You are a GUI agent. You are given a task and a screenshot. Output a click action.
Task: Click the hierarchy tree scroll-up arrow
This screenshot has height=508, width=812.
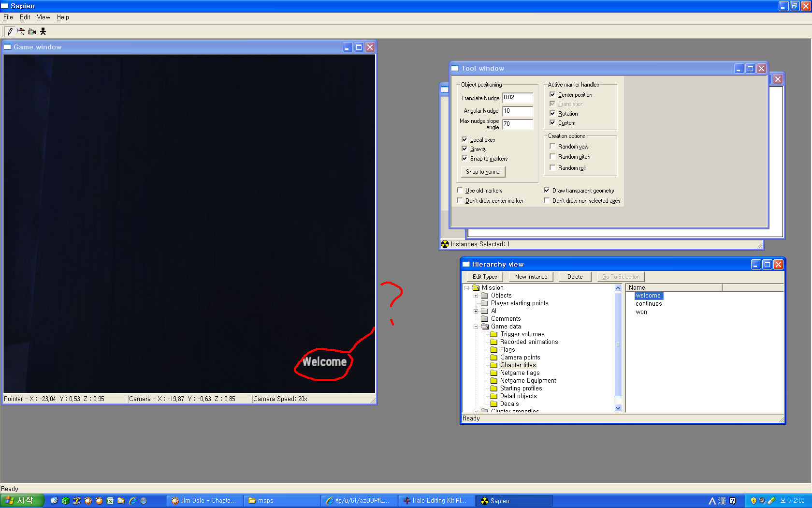(x=618, y=288)
